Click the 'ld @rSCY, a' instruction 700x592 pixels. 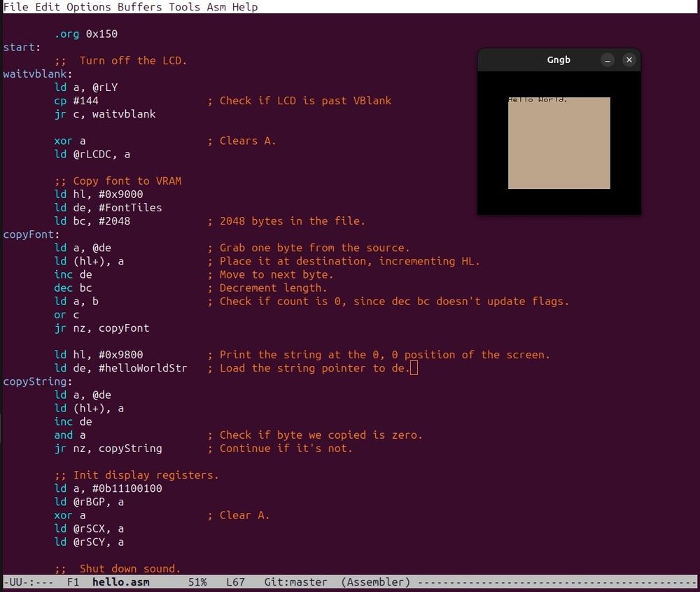click(x=89, y=542)
